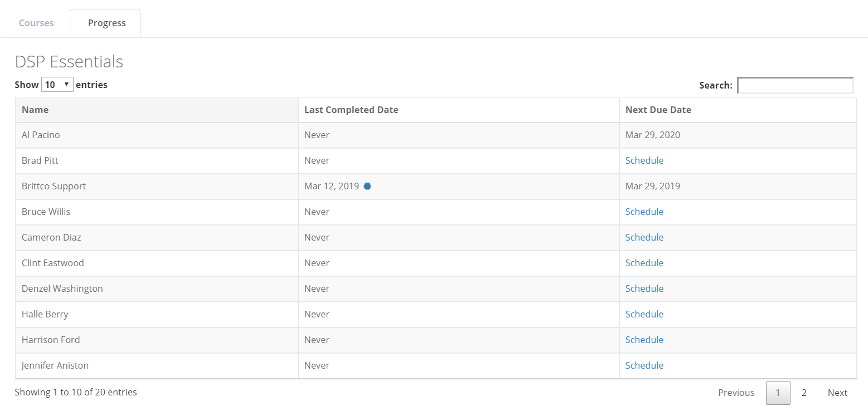Click Schedule link for Jennifer Aniston

pos(644,365)
